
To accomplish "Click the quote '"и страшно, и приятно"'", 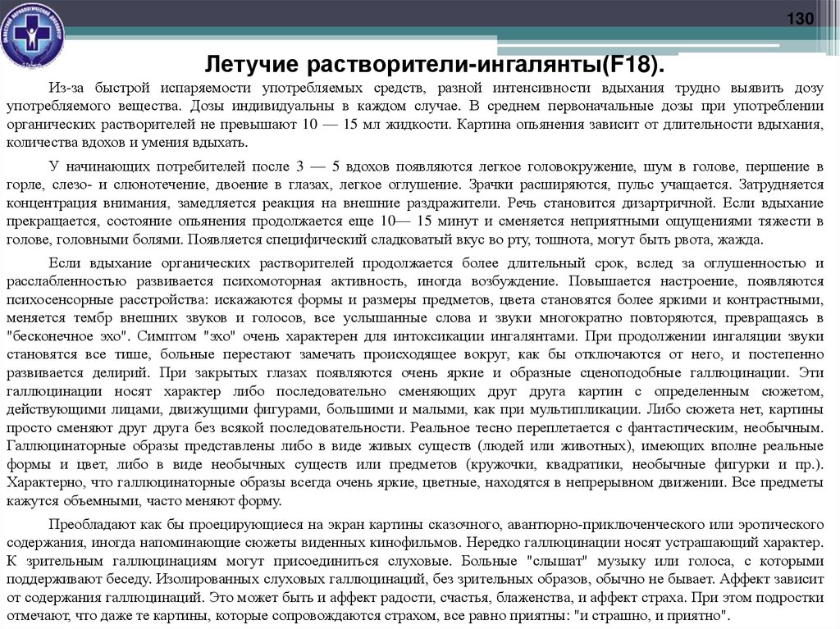I will coord(651,616).
